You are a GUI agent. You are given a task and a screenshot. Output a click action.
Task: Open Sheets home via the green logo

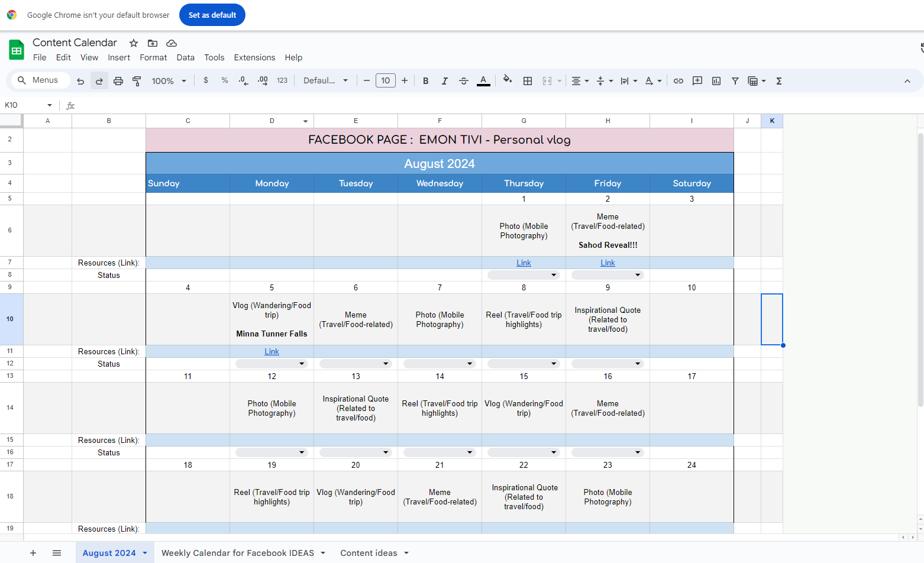tap(17, 50)
